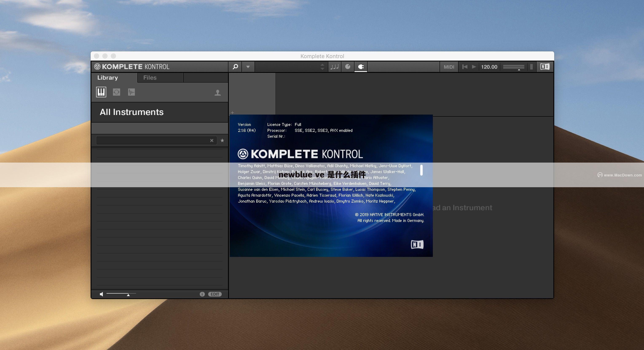Click the SSE, SSE2, SSE3, AVX enabled text

point(323,130)
